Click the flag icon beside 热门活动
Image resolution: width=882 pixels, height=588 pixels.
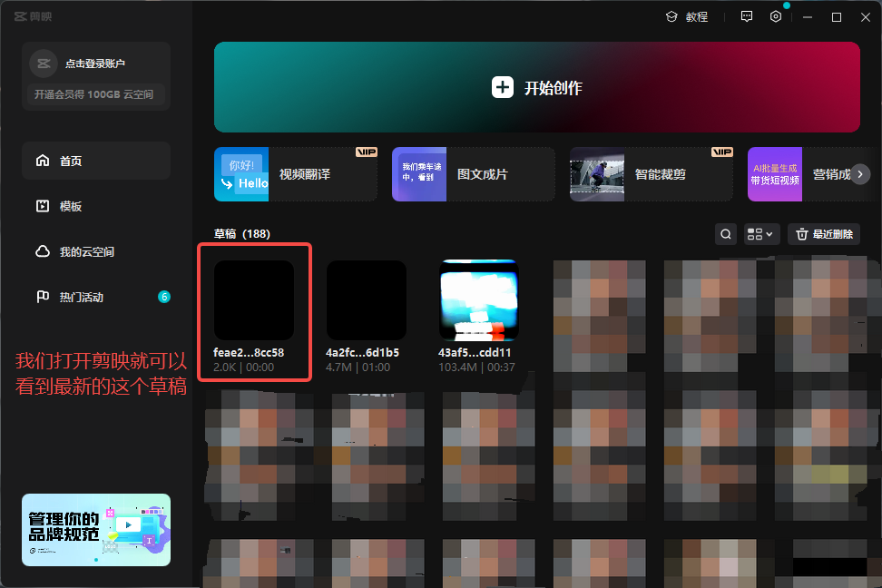(43, 297)
